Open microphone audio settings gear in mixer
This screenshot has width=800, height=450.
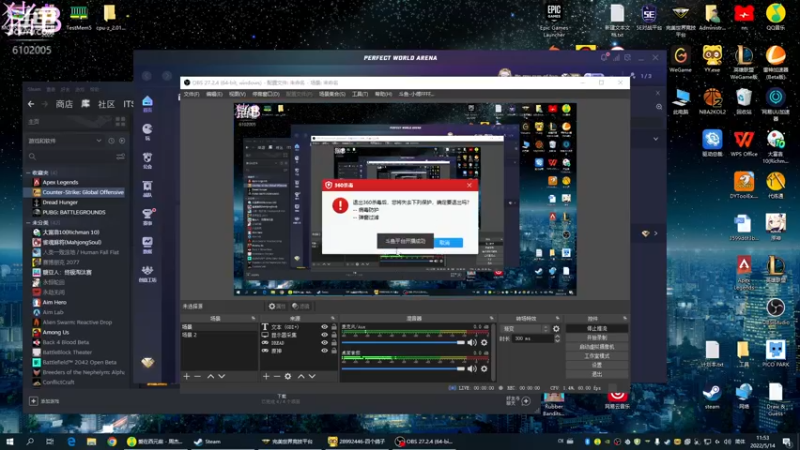pos(484,342)
